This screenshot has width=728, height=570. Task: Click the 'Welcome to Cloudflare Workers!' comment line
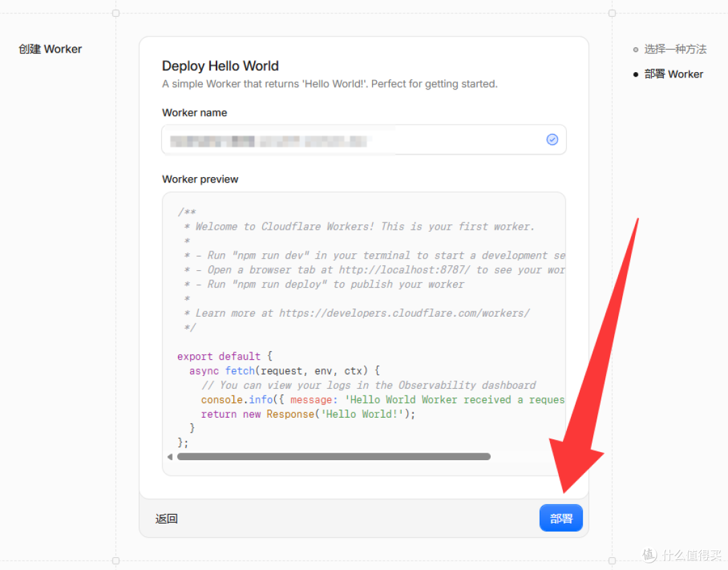[x=359, y=226]
